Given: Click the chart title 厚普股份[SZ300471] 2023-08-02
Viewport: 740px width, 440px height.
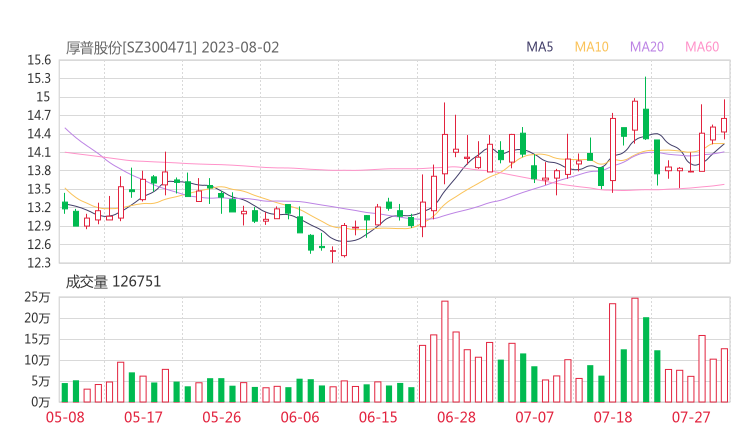Looking at the screenshot, I should [x=172, y=48].
